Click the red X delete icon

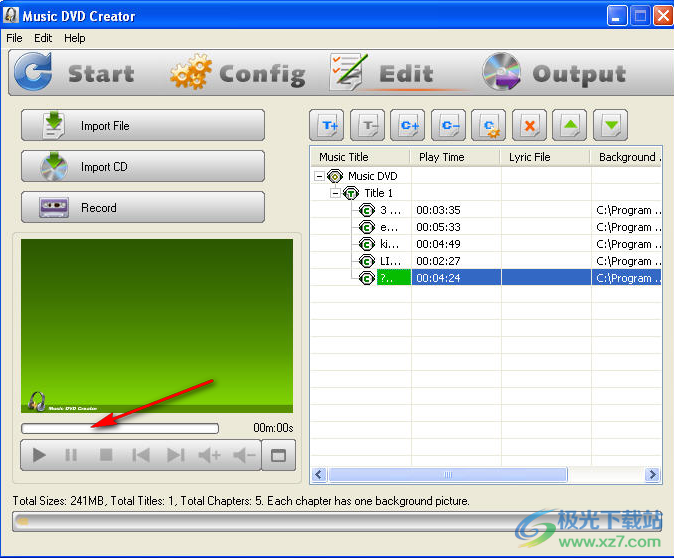pyautogui.click(x=530, y=125)
